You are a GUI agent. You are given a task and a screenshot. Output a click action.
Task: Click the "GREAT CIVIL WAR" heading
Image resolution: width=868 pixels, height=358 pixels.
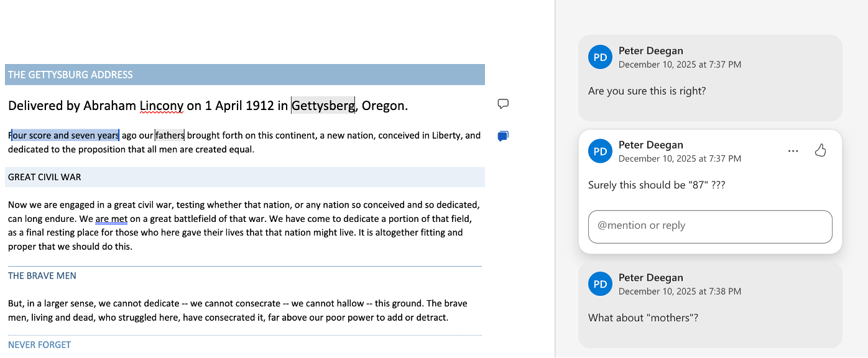(x=45, y=177)
